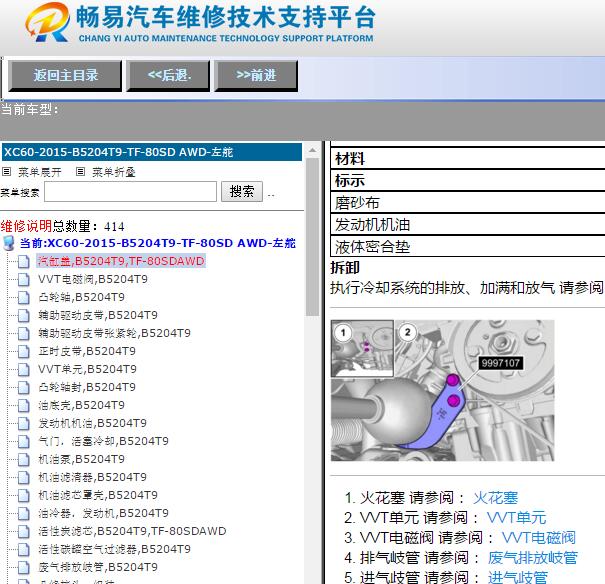This screenshot has width=605, height=584.
Task: Click the computer icon beside 当前:XC60
Action: click(9, 243)
